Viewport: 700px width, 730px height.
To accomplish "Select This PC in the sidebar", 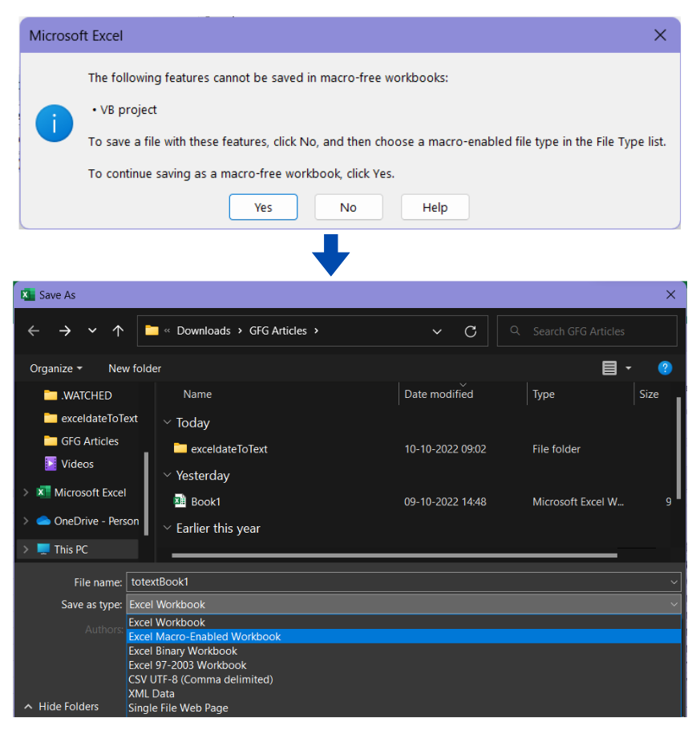I will [63, 550].
